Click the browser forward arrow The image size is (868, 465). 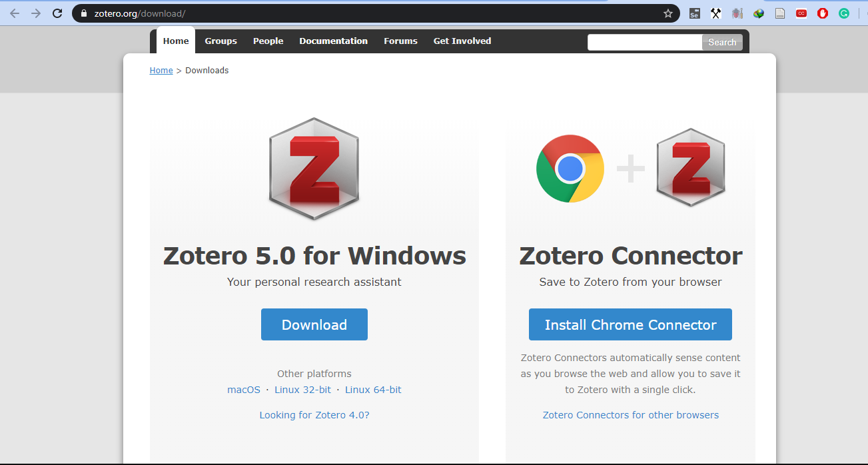pyautogui.click(x=36, y=13)
